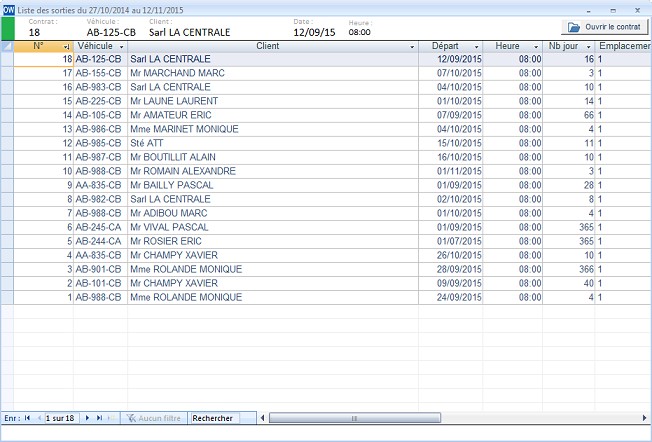Open the contract with Ouvrir le contrat
Screen dimensions: 652x442
click(605, 27)
